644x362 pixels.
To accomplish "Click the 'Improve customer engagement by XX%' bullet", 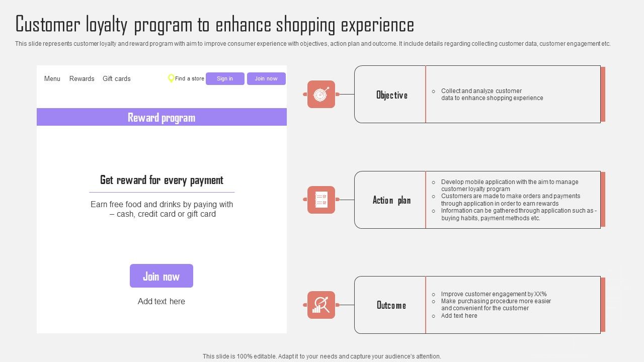I will click(x=494, y=294).
